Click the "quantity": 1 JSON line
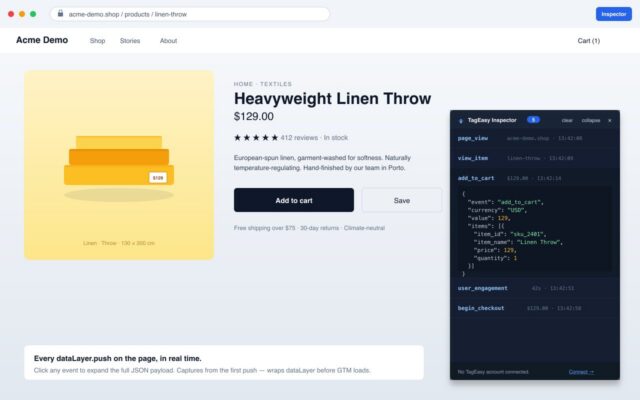640x400 pixels. pyautogui.click(x=495, y=258)
